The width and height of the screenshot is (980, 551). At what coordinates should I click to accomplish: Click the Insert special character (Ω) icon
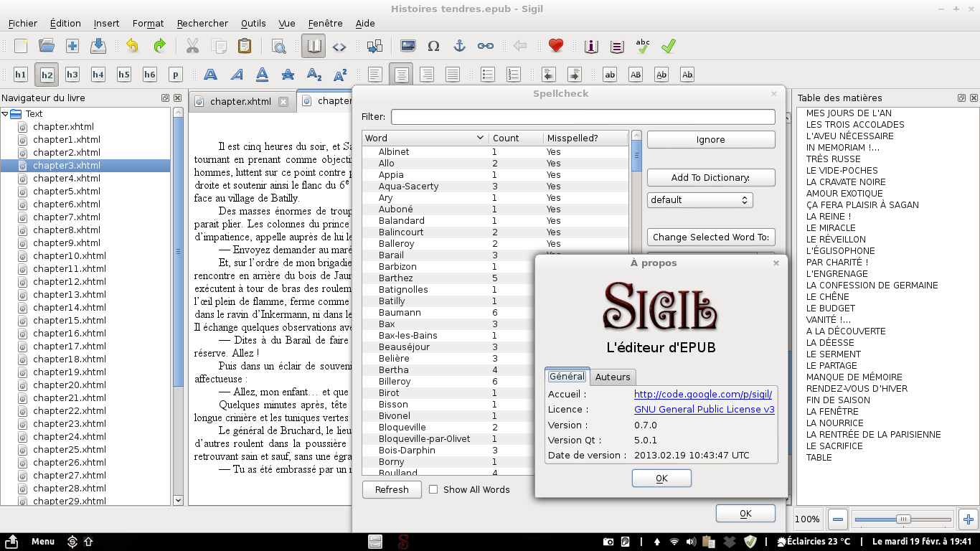[x=433, y=46]
